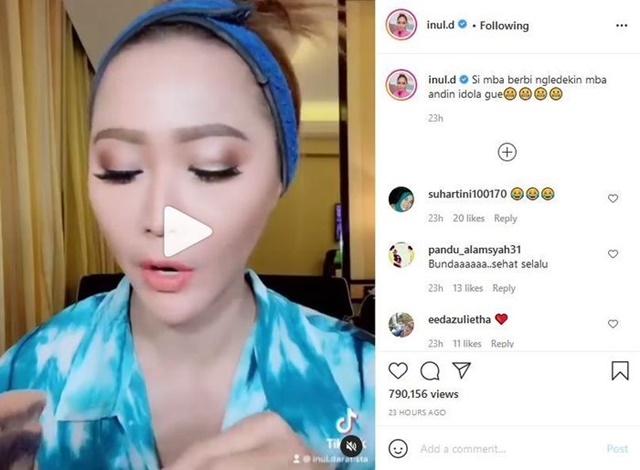640x470 pixels.
Task: Open pandu_alamsyah31's profile avatar
Action: point(401,255)
